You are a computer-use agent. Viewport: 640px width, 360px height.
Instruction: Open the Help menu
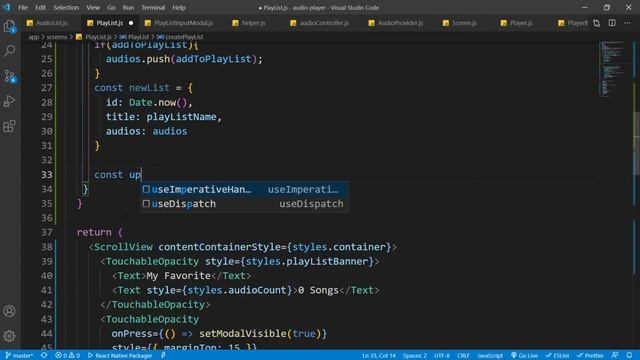tap(179, 7)
